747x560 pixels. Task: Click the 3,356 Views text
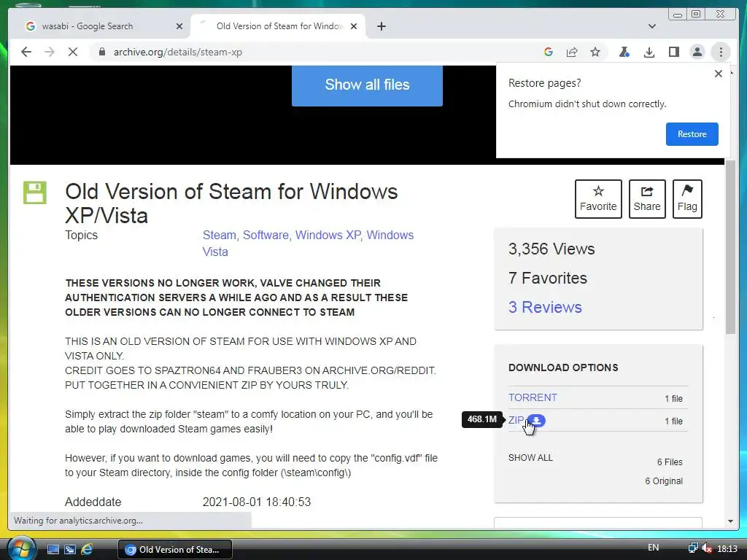[x=551, y=249]
